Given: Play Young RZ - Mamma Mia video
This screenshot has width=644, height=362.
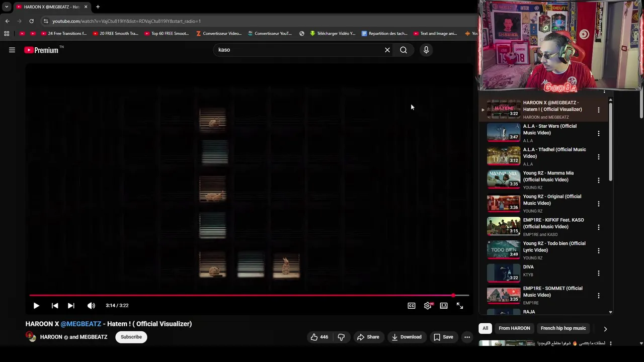Looking at the screenshot, I should click(504, 179).
